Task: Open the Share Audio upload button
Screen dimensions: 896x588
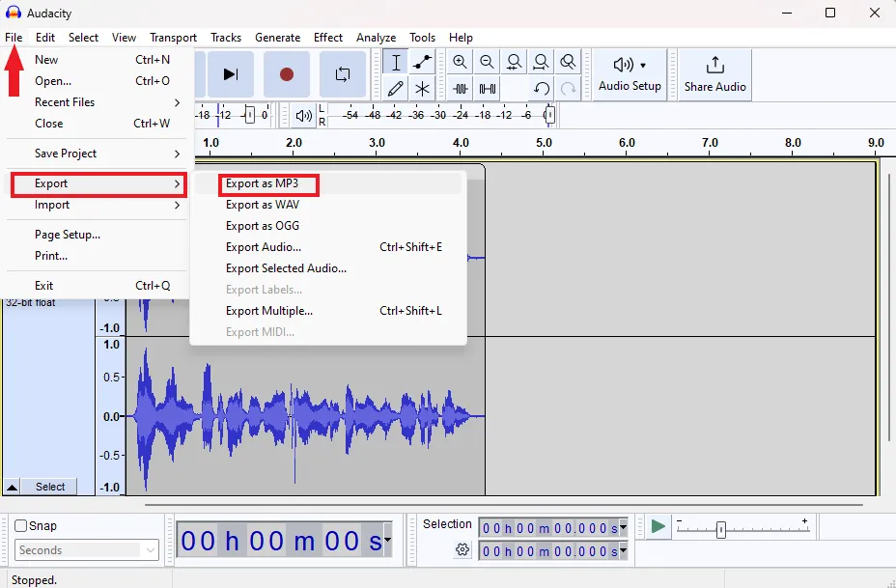Action: (714, 74)
